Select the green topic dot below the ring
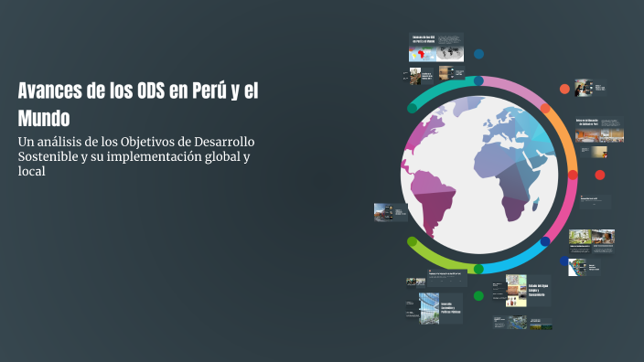The image size is (644, 362). 478,296
